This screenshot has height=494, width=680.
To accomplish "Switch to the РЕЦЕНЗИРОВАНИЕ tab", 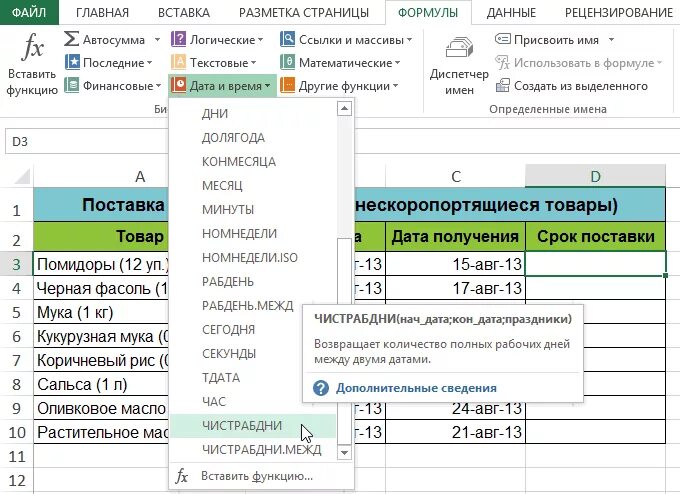I will 619,13.
